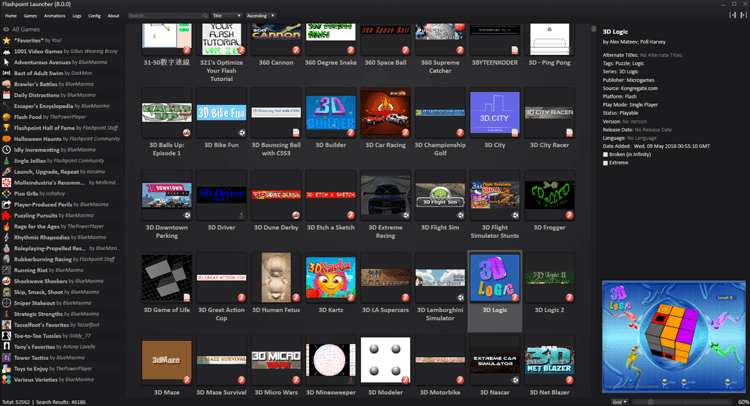Open Toys to Enjoy playlist
Image resolution: width=750 pixels, height=406 pixels.
[x=61, y=369]
